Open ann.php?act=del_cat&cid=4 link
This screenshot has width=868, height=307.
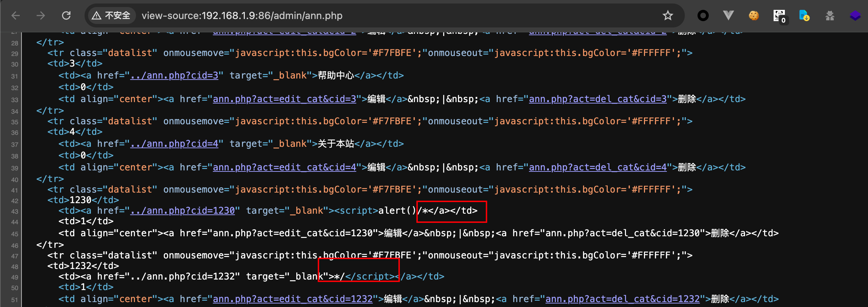(x=598, y=167)
